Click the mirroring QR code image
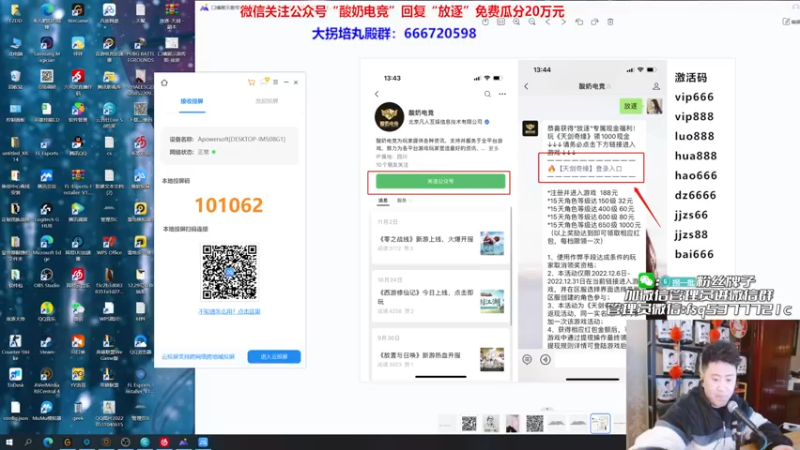Screen dimensions: 800x450 tap(230, 272)
